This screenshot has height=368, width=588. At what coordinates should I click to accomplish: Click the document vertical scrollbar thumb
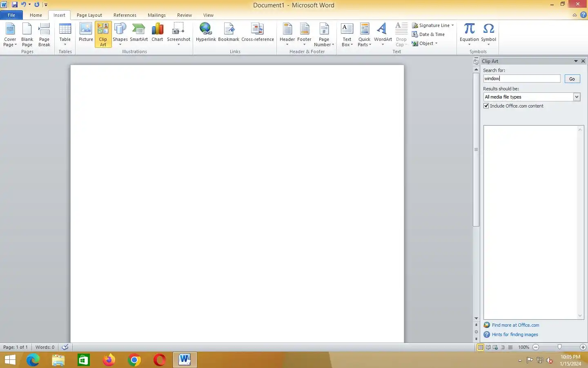click(476, 149)
